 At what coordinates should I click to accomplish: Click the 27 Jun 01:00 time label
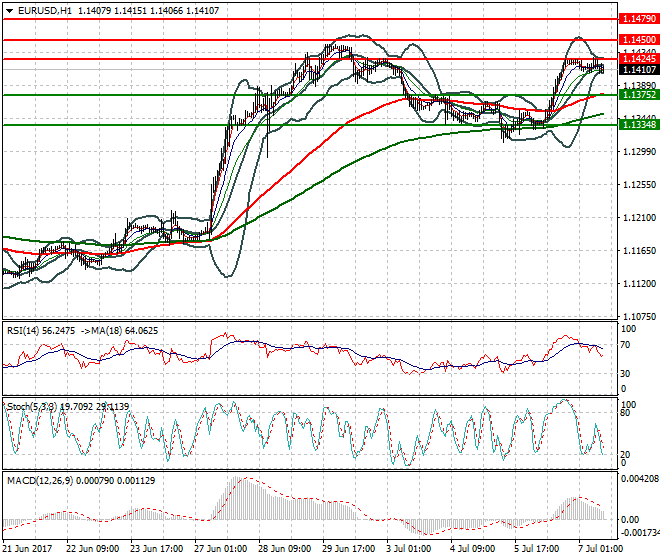pos(221,549)
